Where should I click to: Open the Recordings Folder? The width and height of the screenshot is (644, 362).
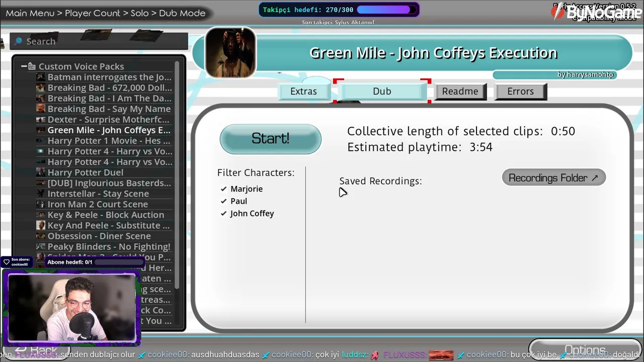tap(553, 177)
